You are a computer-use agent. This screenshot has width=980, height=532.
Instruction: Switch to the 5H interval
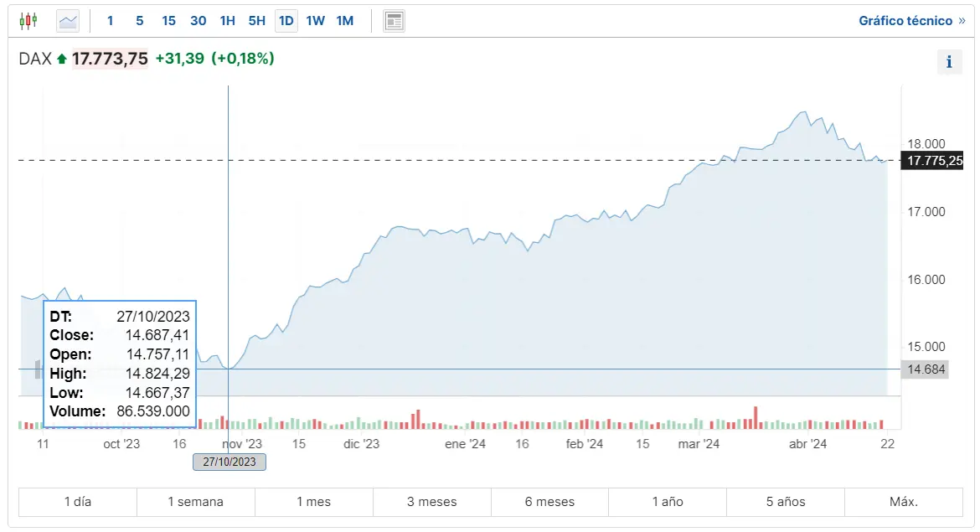tap(256, 20)
